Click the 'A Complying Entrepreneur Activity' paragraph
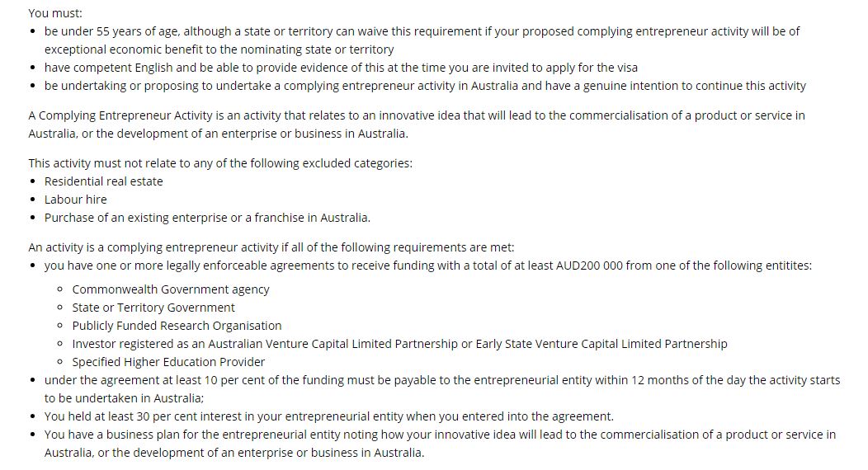Screen dimensions: 868x470 pyautogui.click(x=417, y=125)
